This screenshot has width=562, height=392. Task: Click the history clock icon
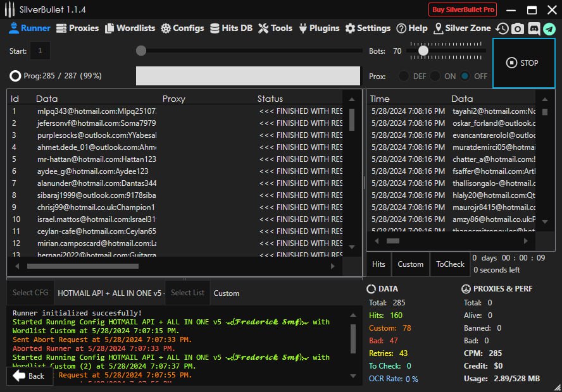(502, 28)
